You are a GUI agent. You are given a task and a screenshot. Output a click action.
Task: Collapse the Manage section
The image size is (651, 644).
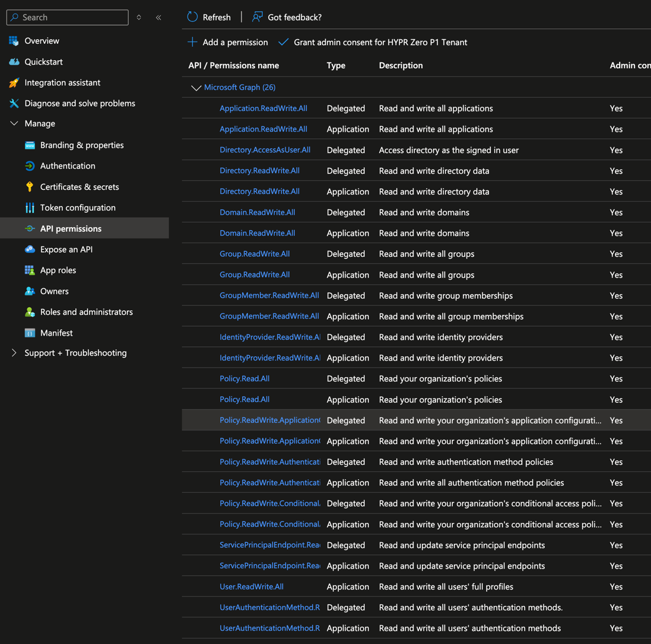(14, 123)
